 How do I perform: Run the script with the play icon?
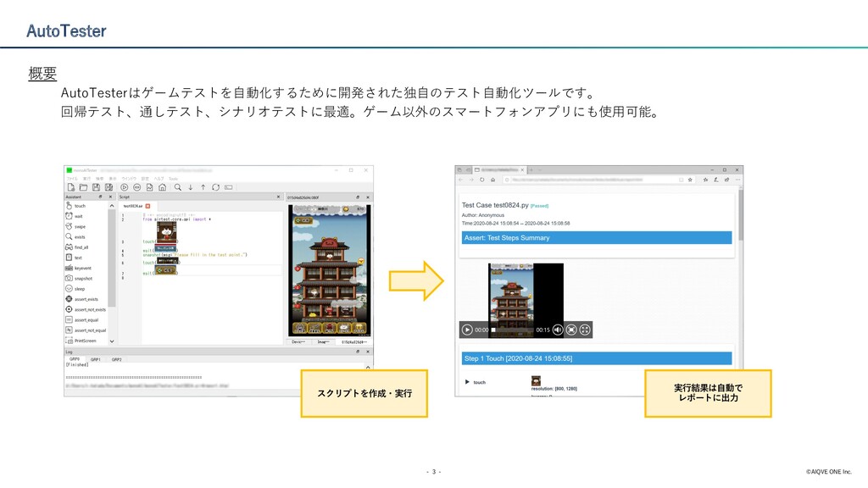pos(125,187)
